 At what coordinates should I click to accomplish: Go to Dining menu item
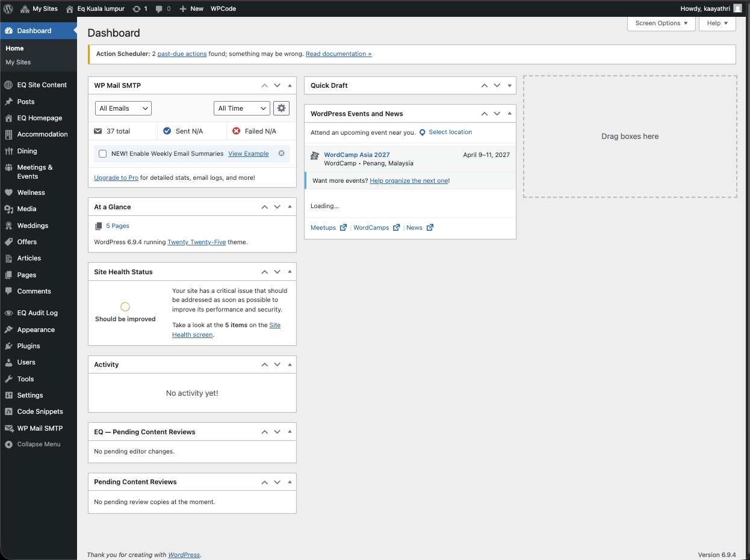pos(39,151)
